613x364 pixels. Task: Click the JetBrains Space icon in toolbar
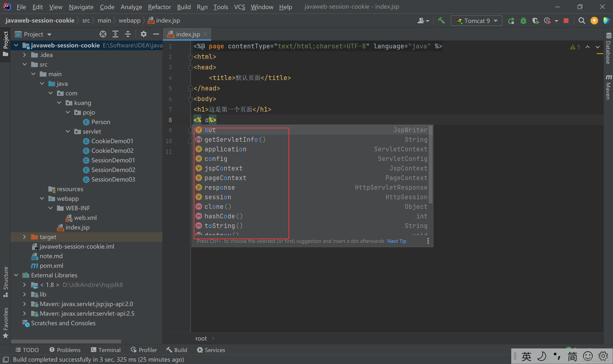606,21
